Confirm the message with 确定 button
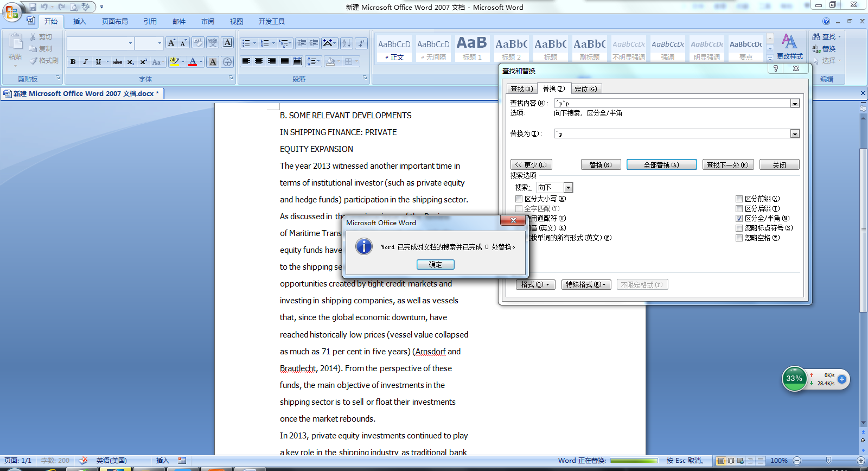 (436, 265)
